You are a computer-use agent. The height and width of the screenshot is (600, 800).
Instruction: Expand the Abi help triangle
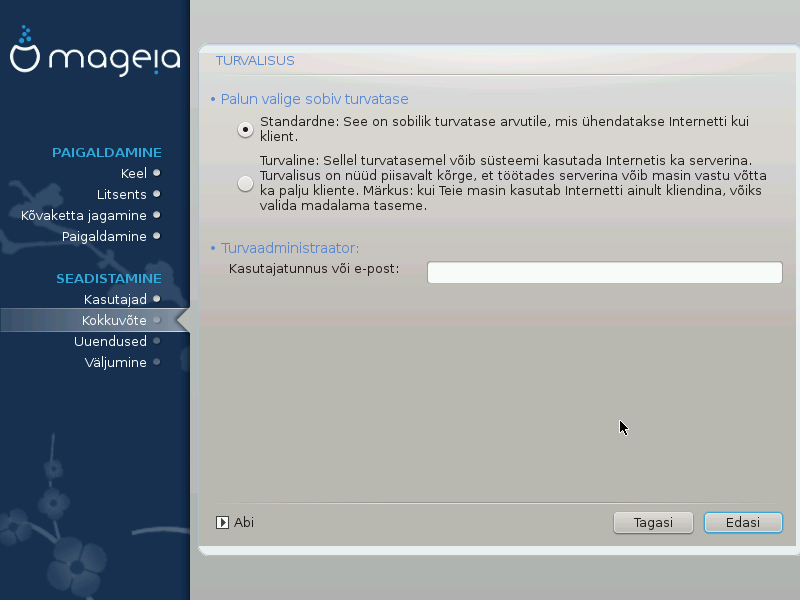coord(223,522)
